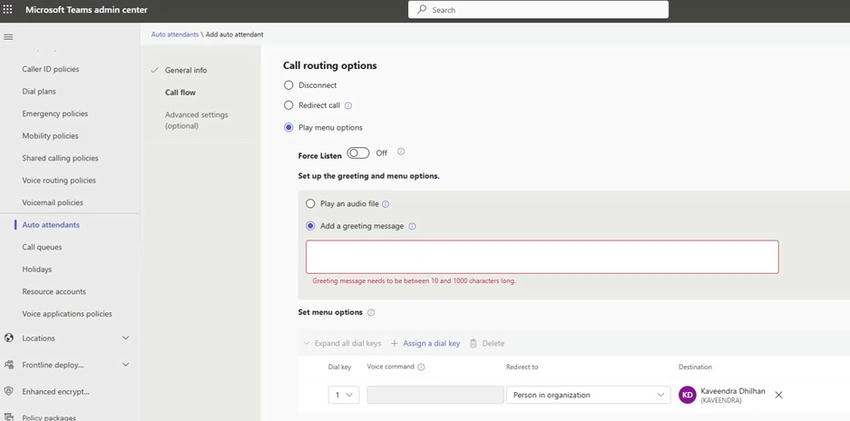Open Holidays page
850x421 pixels.
tap(37, 269)
